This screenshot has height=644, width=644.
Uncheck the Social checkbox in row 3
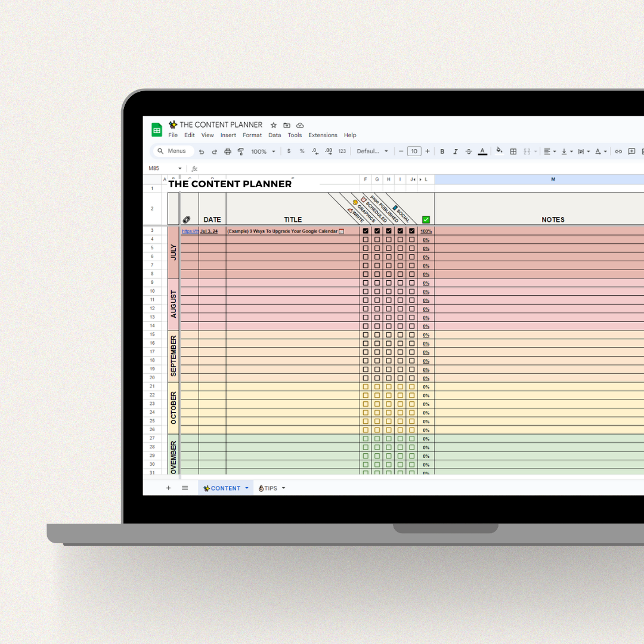pyautogui.click(x=411, y=231)
